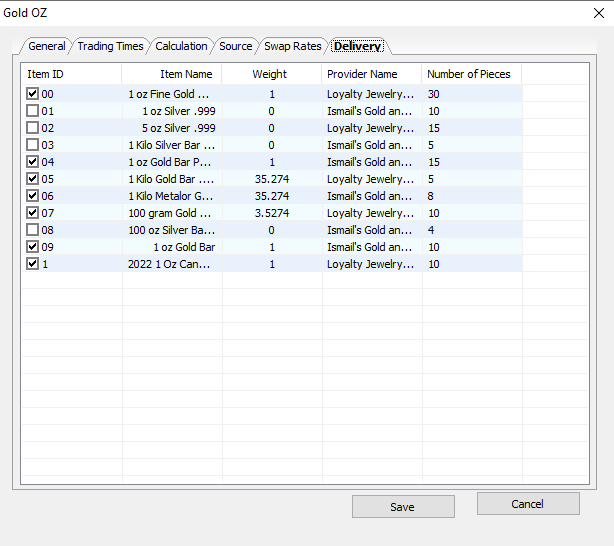Screen dimensions: 614x546
Task: Click the Item Name column header
Action: (x=172, y=74)
